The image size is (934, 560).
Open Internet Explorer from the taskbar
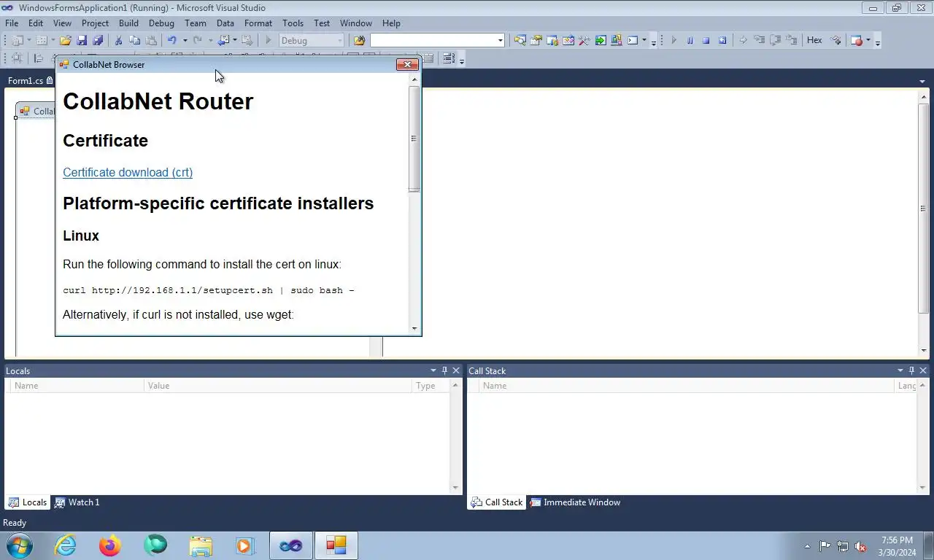[66, 545]
